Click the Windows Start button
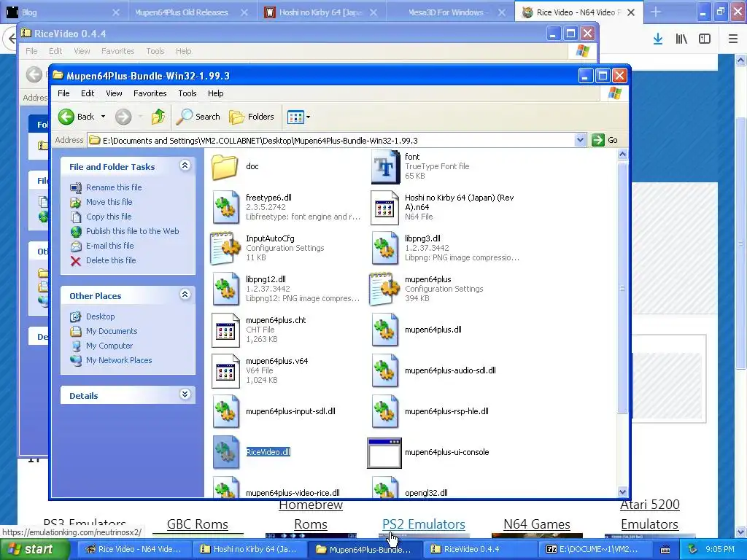The height and width of the screenshot is (560, 747). point(35,550)
